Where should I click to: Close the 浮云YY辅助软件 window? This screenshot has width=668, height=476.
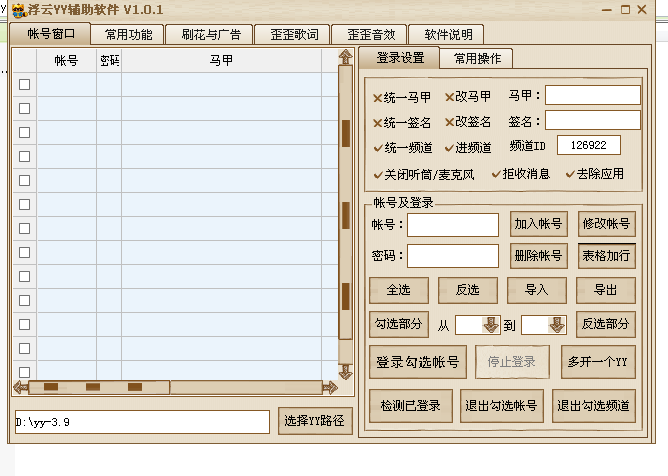point(642,9)
